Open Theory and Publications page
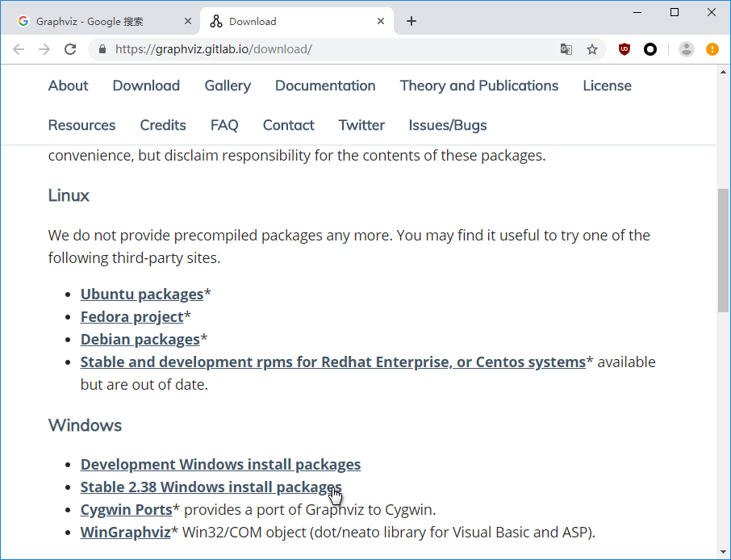Viewport: 731px width, 560px height. click(x=479, y=86)
